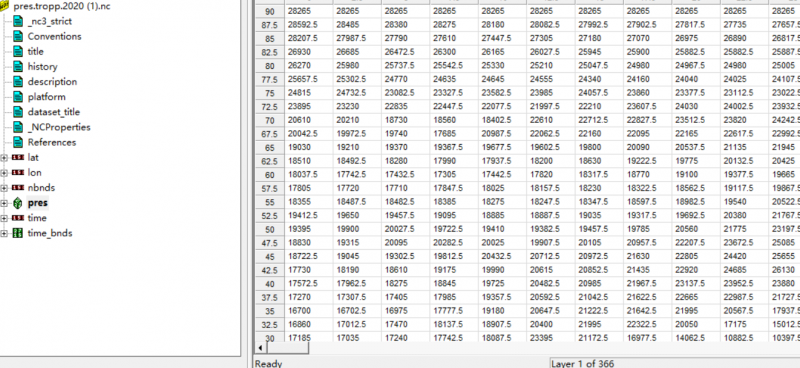Click the horizontal scrollbar thumb
Screen dimensions: 800x368
287,348
